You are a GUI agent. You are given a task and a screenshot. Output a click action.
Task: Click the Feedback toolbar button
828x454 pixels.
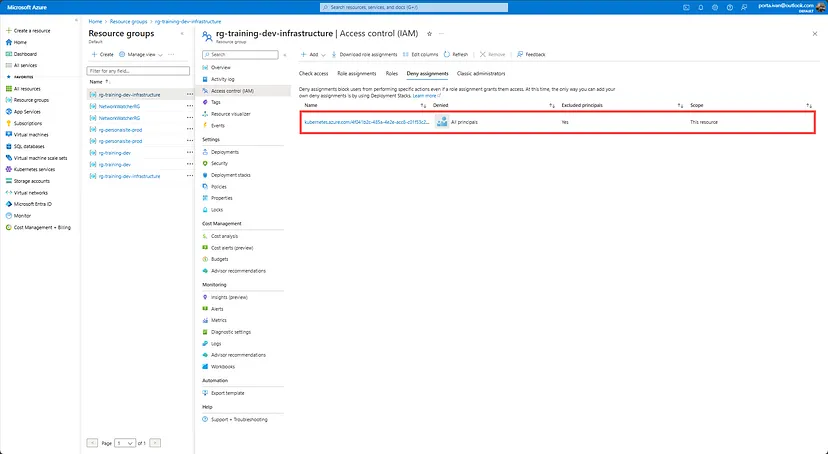click(x=531, y=54)
